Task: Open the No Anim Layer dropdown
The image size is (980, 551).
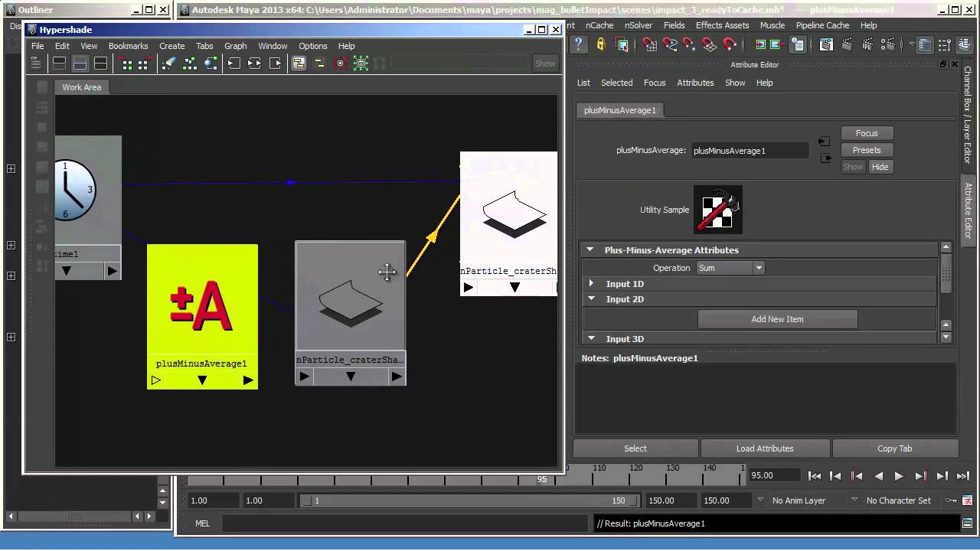Action: tap(807, 500)
